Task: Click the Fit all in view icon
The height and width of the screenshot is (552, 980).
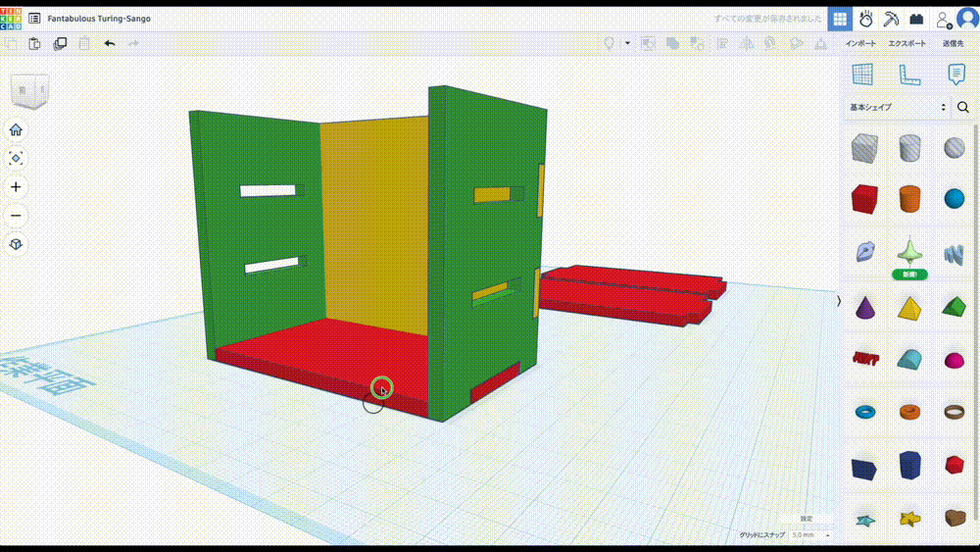Action: [16, 158]
